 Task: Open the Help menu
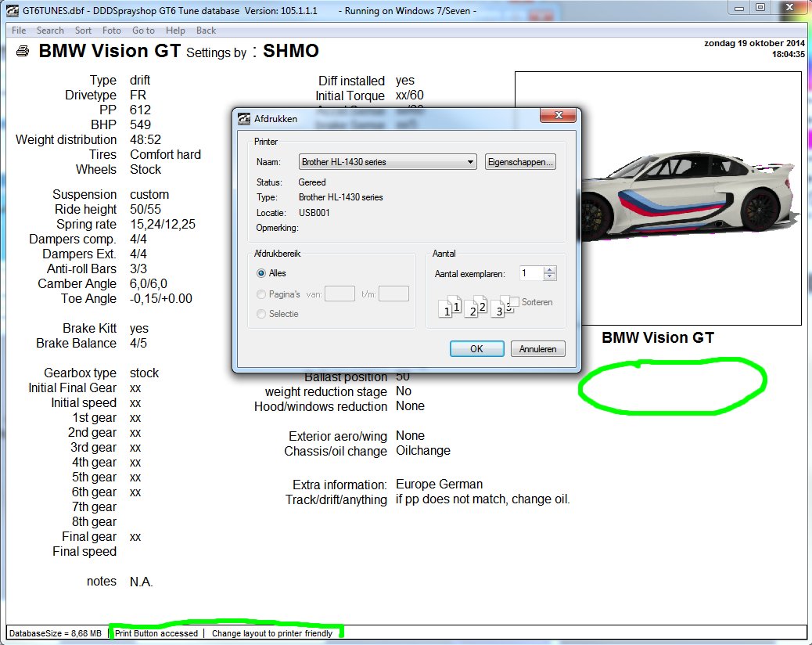click(x=175, y=31)
